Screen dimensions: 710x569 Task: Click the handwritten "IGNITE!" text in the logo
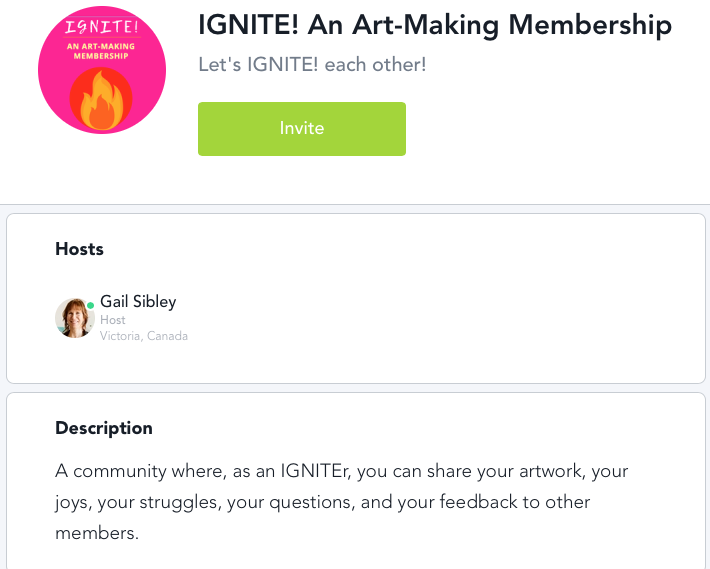click(100, 26)
